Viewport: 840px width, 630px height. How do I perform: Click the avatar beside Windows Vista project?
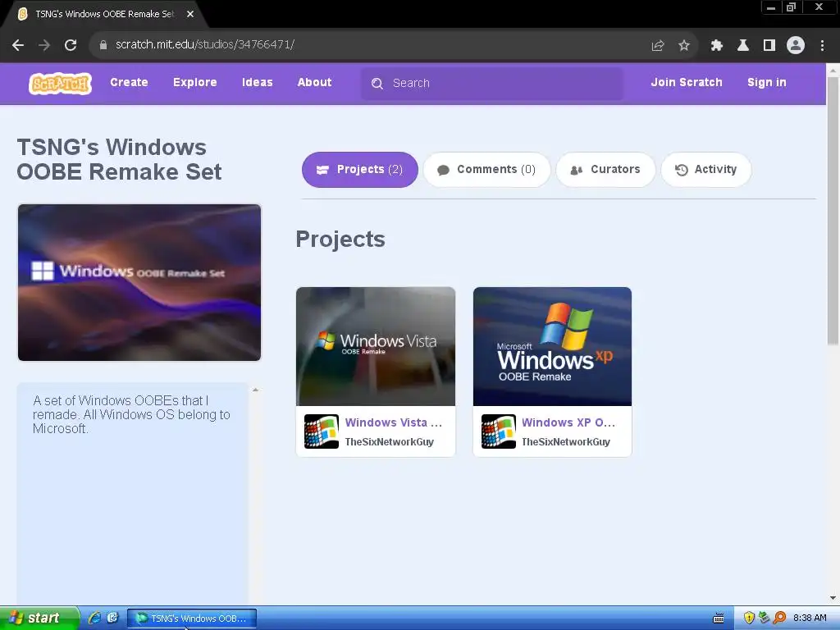coord(322,431)
